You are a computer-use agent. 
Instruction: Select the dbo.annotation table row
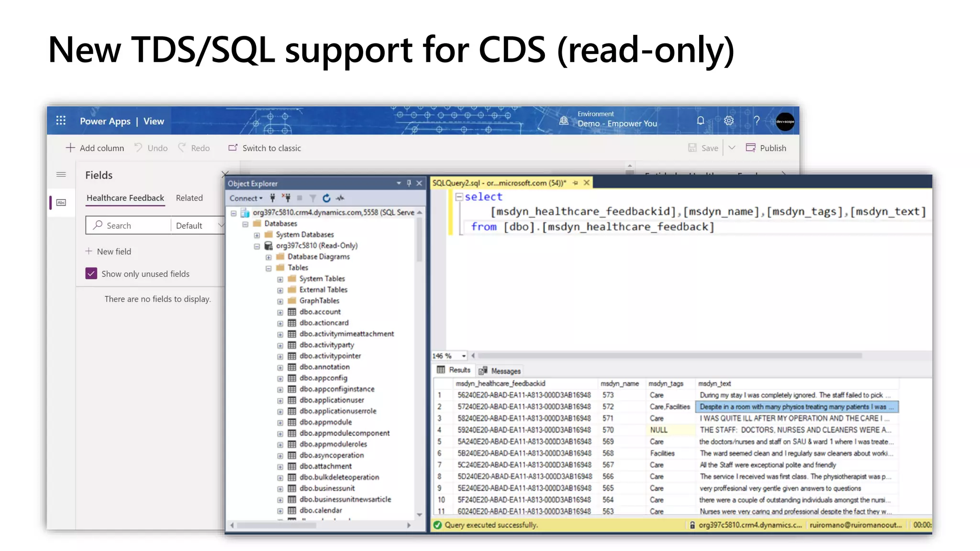[324, 367]
